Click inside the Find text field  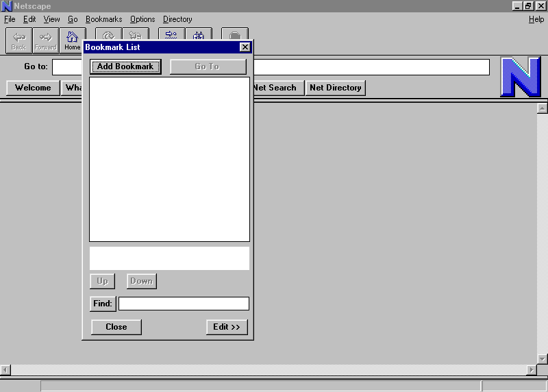184,304
